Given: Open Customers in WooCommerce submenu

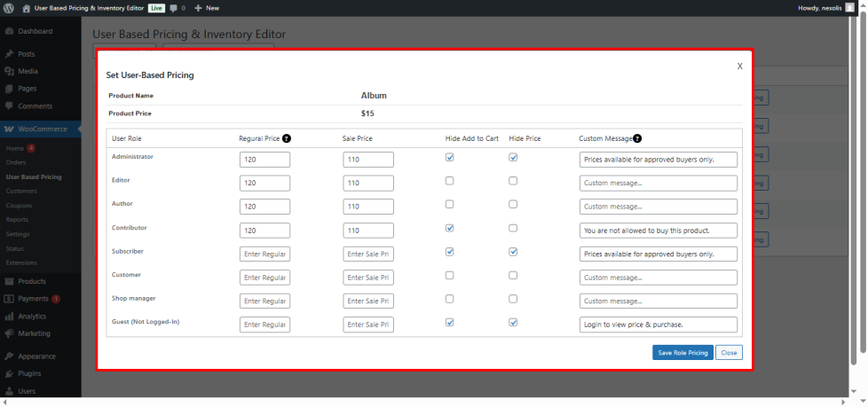Looking at the screenshot, I should click(x=21, y=192).
